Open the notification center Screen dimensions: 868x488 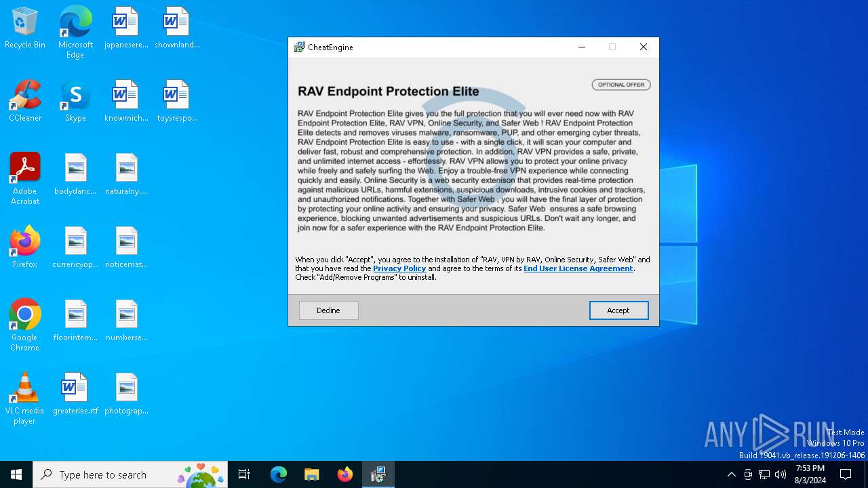click(x=846, y=474)
